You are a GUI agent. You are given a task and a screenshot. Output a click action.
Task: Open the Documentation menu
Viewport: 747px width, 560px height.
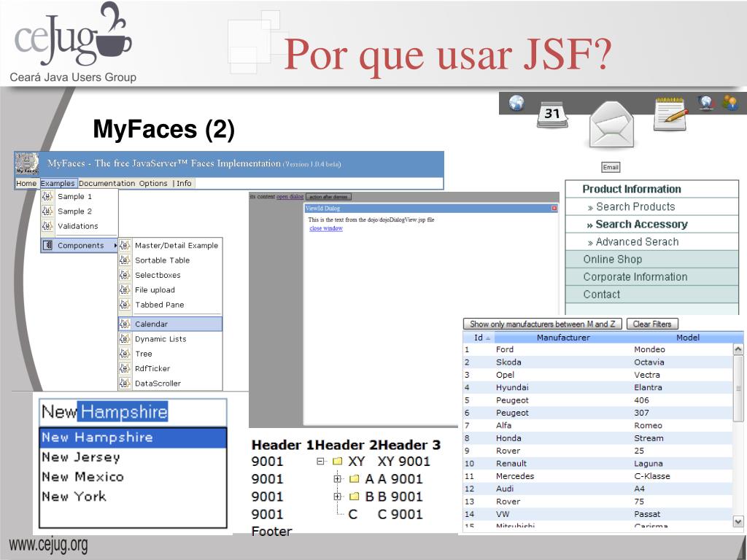pos(107,183)
